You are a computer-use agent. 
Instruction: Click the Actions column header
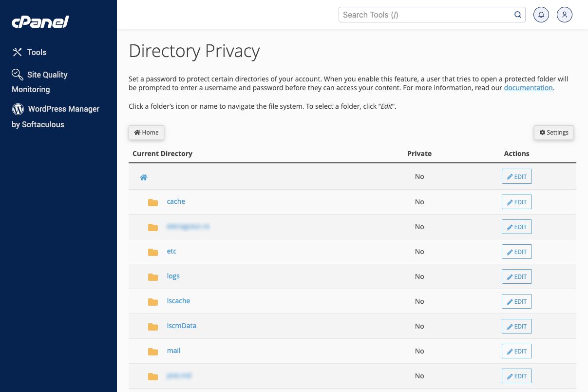pos(516,154)
